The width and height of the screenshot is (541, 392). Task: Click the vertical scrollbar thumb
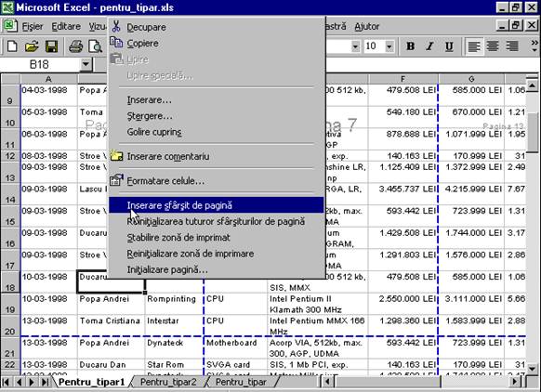(x=533, y=133)
